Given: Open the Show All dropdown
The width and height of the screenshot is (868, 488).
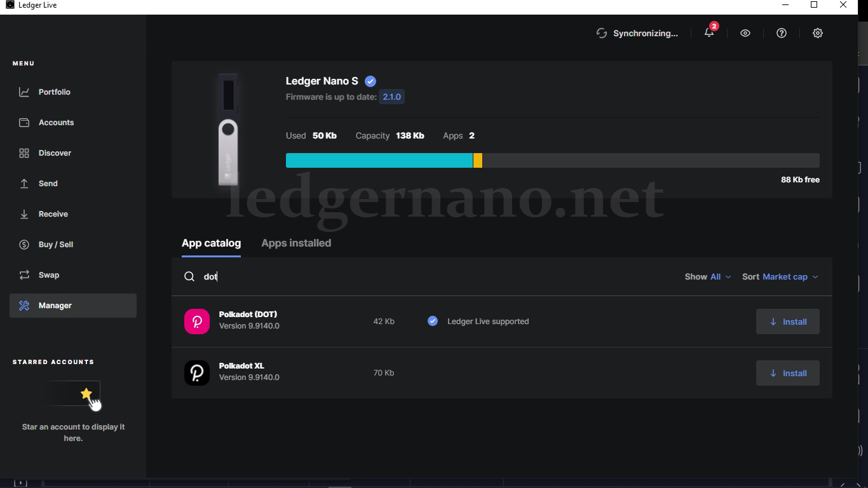Looking at the screenshot, I should pyautogui.click(x=708, y=277).
